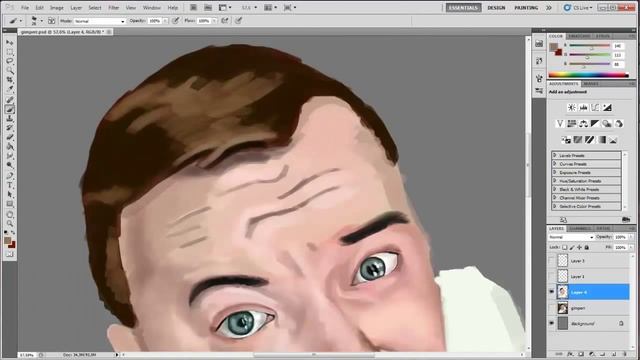640x360 pixels.
Task: Select the Eraser tool
Action: point(10,138)
